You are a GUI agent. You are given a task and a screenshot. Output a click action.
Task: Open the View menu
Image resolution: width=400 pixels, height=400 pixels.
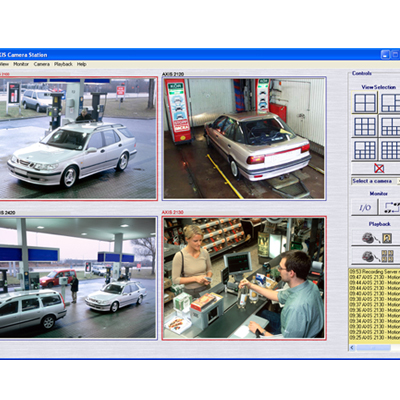[x=4, y=64]
